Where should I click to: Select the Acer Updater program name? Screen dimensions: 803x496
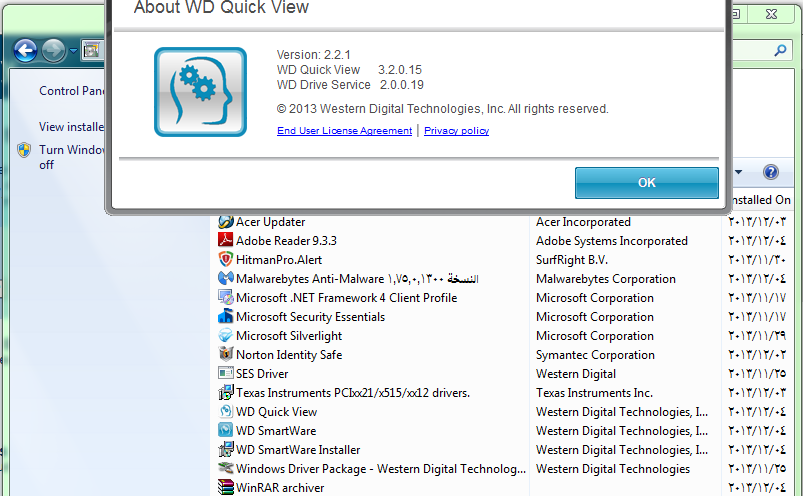point(270,222)
